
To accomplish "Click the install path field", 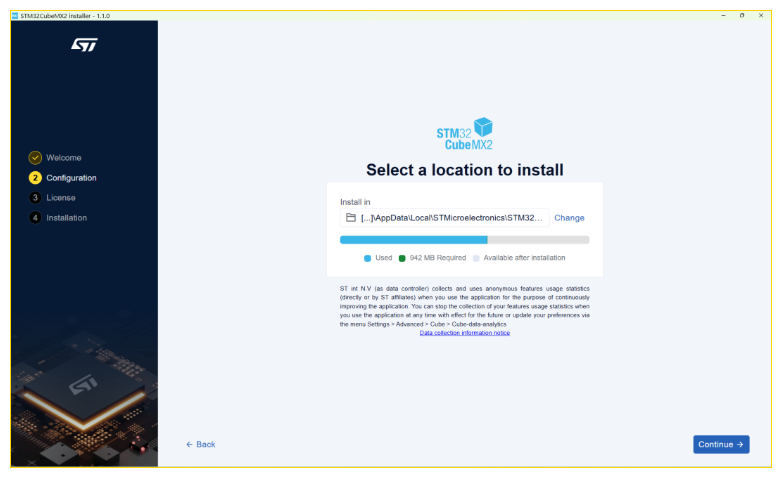I will 445,218.
